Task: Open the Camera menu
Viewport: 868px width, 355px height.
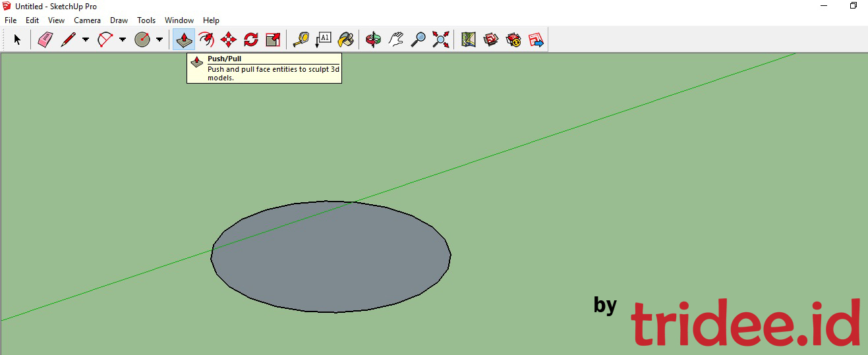Action: click(88, 20)
